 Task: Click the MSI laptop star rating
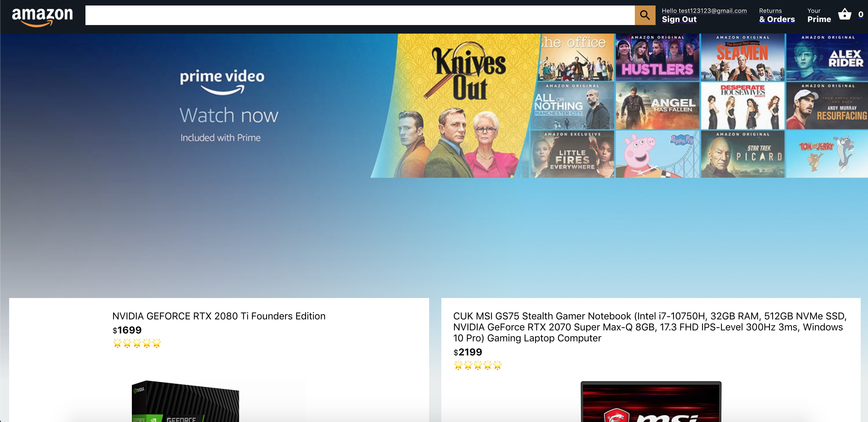click(x=478, y=365)
